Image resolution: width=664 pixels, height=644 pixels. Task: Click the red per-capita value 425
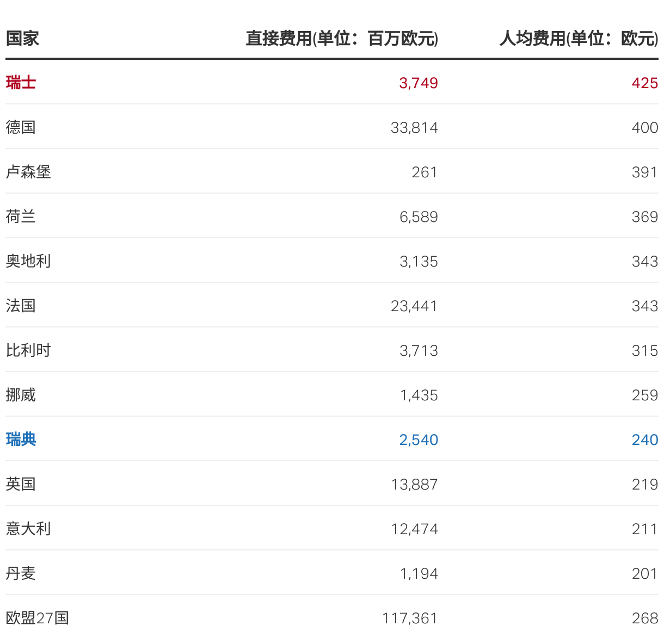point(644,83)
